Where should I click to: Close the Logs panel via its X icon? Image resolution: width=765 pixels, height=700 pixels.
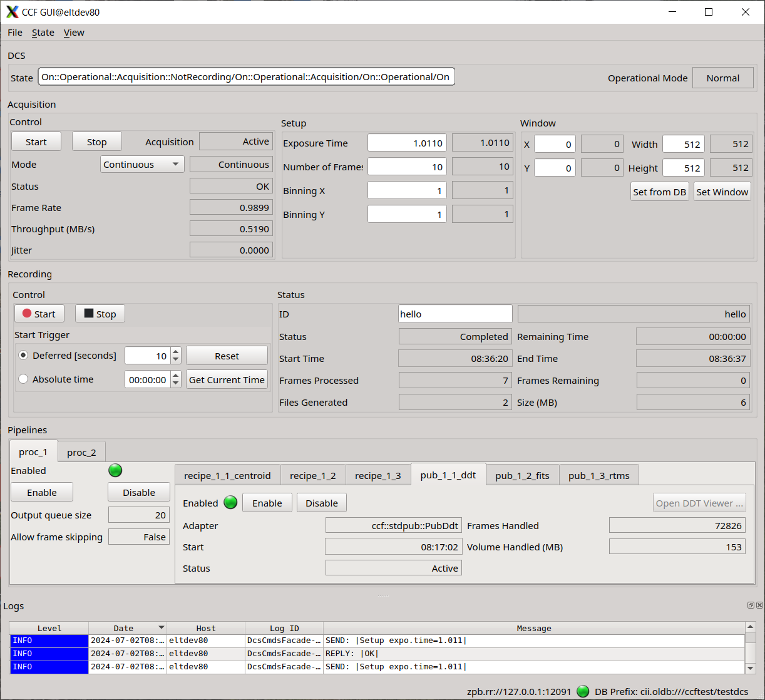[x=758, y=605]
